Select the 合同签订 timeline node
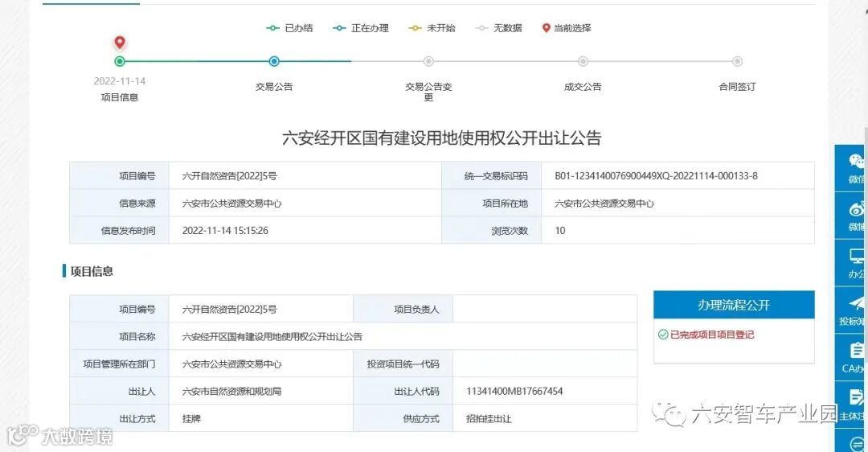Image resolution: width=868 pixels, height=452 pixels. 737,61
